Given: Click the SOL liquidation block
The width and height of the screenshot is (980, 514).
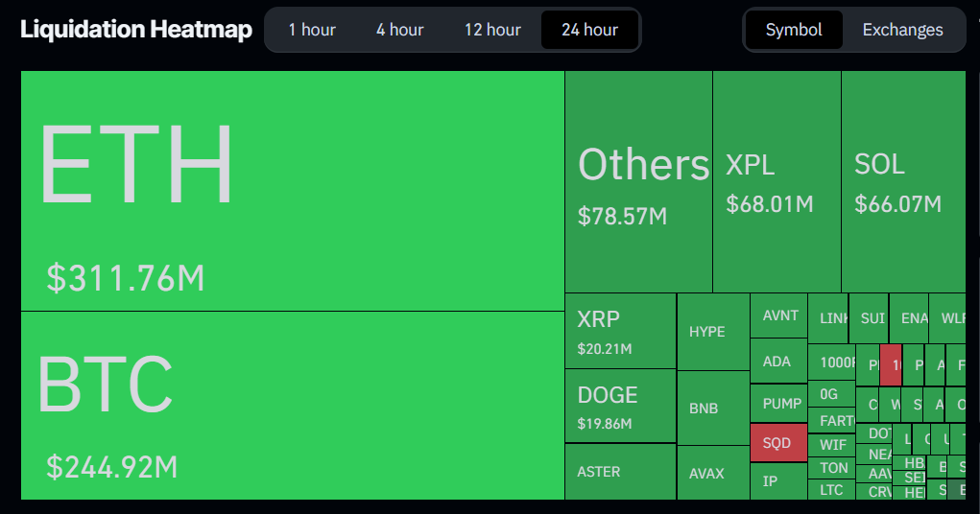Looking at the screenshot, I should click(902, 182).
